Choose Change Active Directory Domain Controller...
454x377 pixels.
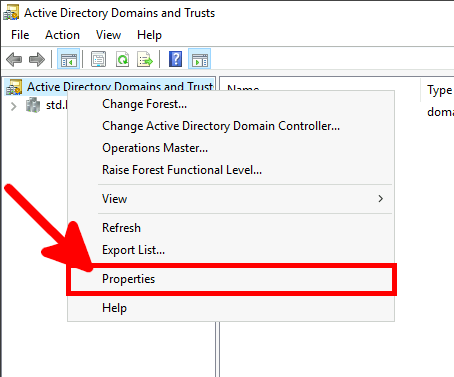(x=231, y=126)
